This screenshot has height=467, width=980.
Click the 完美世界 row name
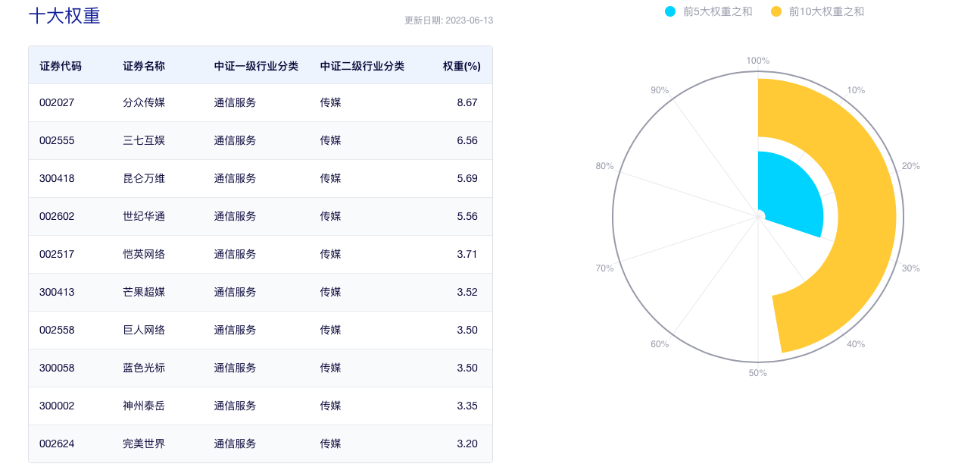pos(144,443)
